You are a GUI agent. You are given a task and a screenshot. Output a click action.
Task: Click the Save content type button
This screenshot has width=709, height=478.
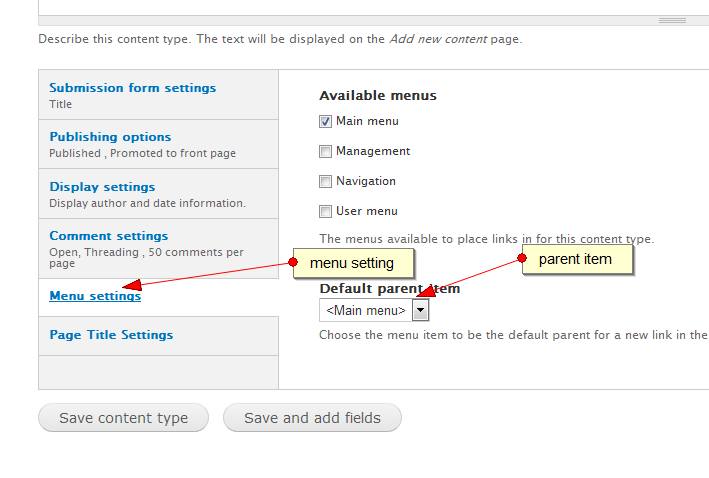(123, 418)
